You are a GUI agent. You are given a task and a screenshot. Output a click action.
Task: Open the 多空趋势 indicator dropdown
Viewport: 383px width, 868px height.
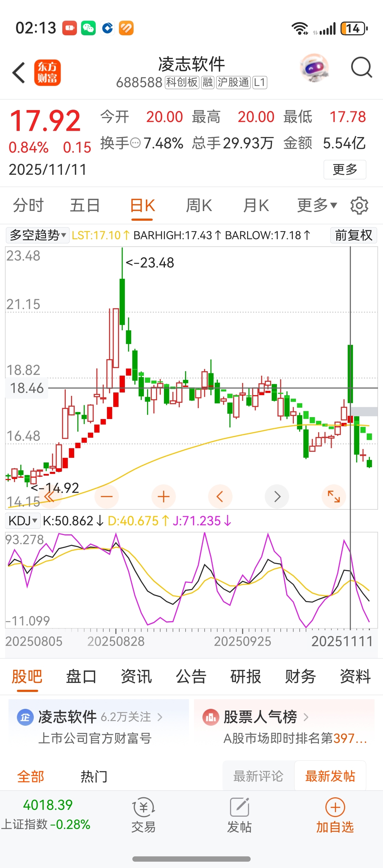(x=38, y=235)
